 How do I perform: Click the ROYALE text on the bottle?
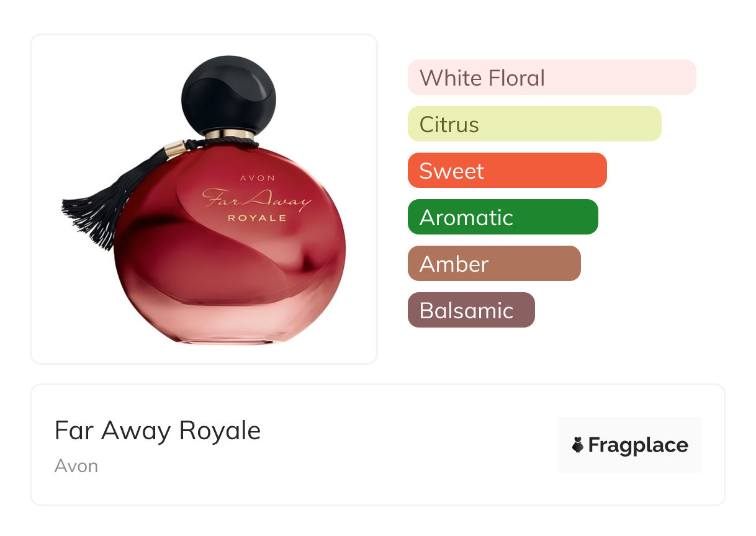click(257, 218)
